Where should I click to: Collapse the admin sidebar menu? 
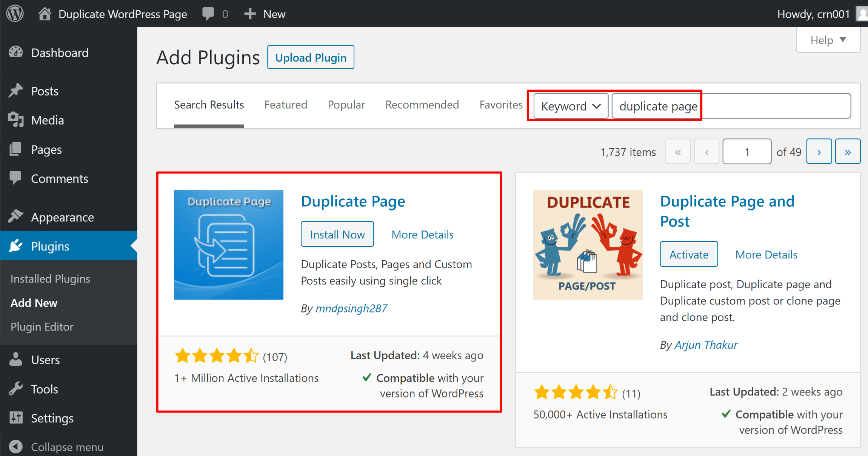coord(16,447)
